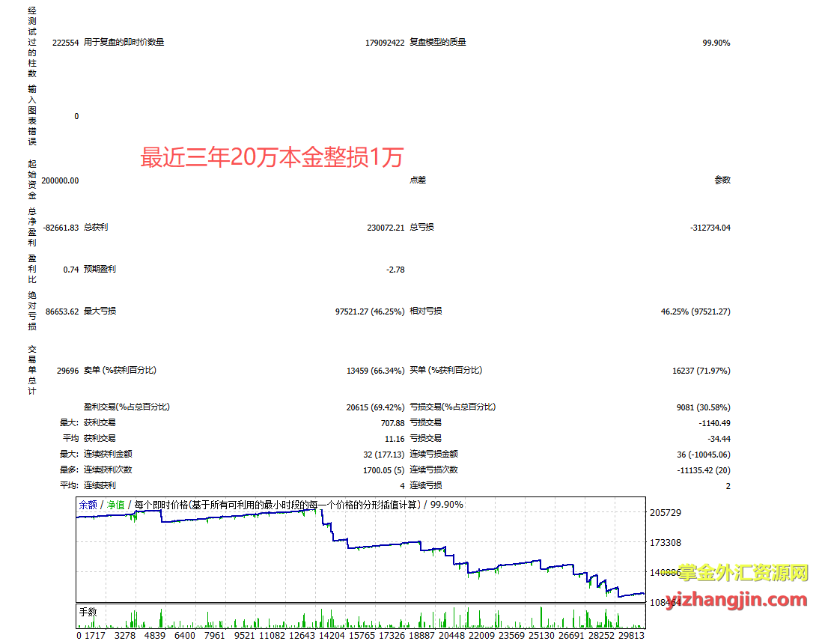
Task: Click the 205729 y-axis value
Action: 667,513
